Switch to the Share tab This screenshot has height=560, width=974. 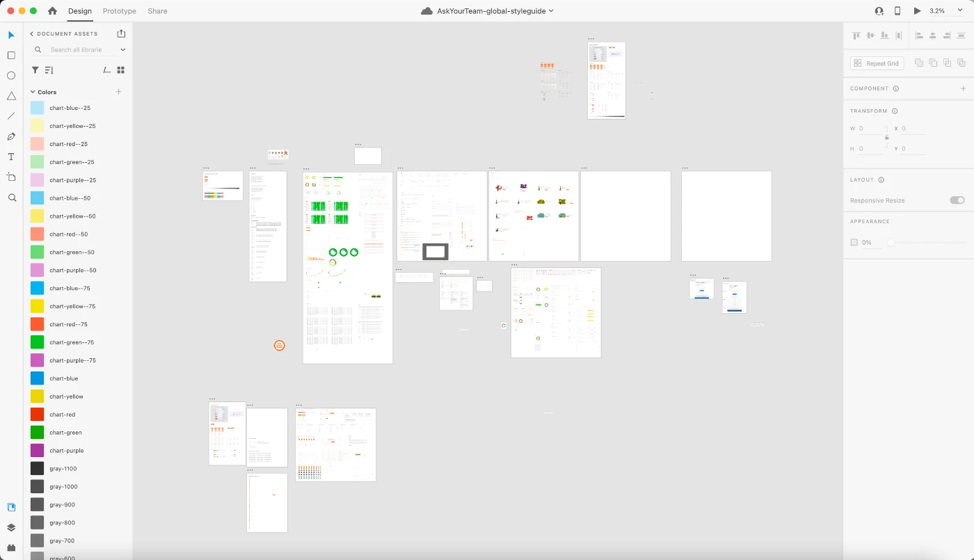point(157,11)
